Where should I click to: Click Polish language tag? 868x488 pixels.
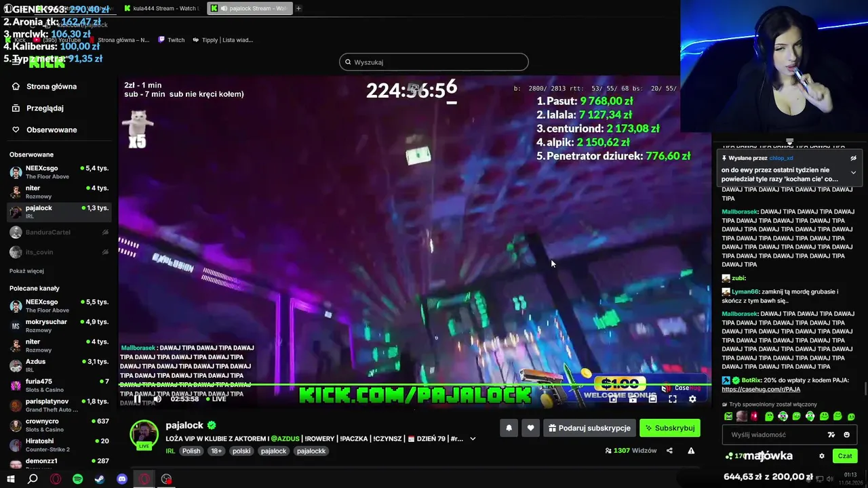(x=191, y=451)
